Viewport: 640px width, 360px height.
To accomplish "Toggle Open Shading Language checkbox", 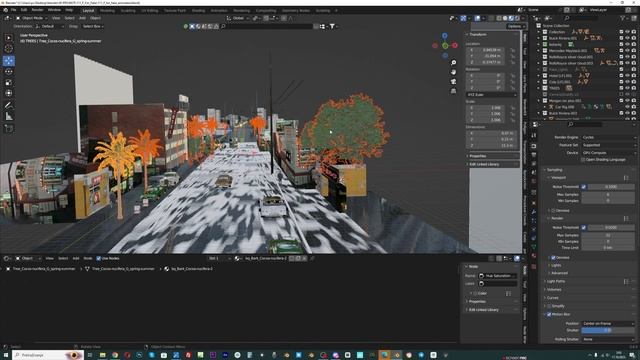I will (583, 160).
